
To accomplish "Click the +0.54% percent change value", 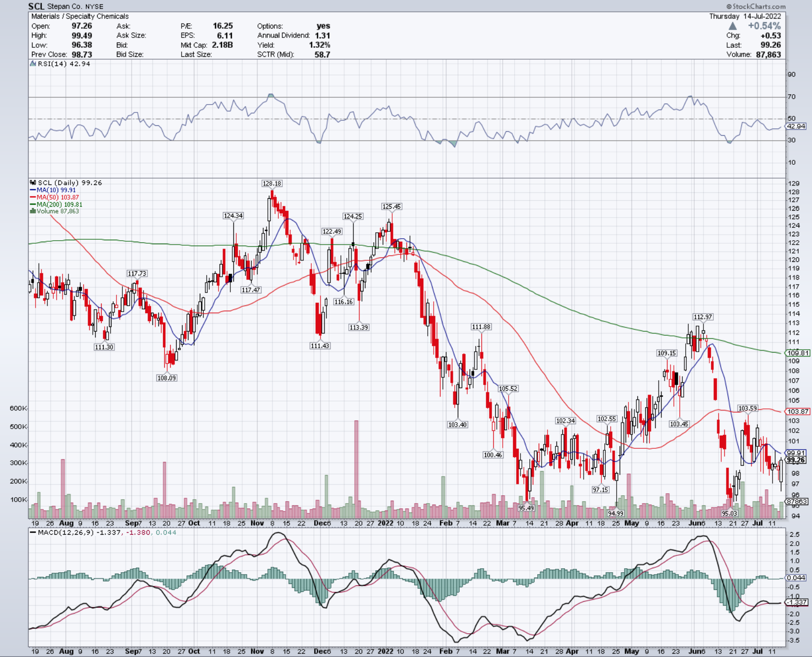I will tap(764, 26).
